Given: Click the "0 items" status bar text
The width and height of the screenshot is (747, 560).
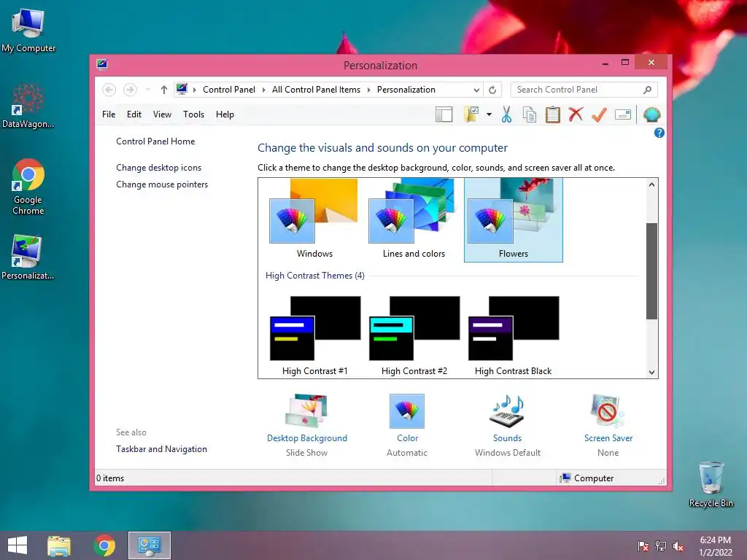Looking at the screenshot, I should [110, 478].
